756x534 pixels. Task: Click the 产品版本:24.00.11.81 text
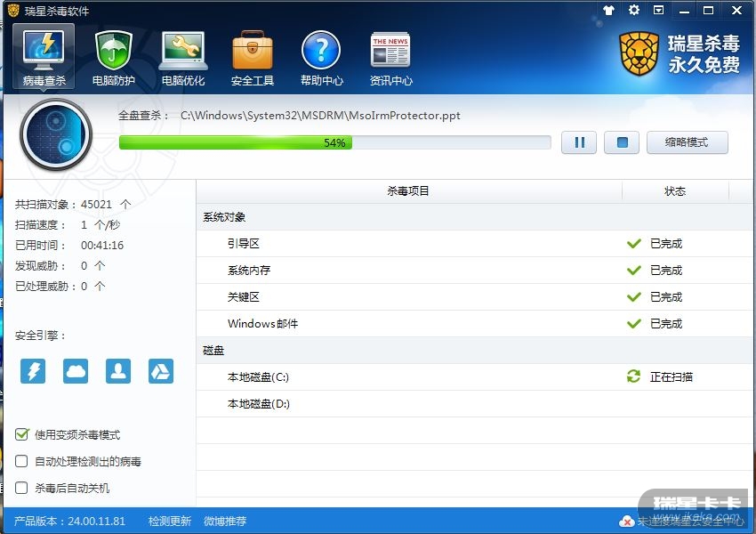[x=70, y=521]
